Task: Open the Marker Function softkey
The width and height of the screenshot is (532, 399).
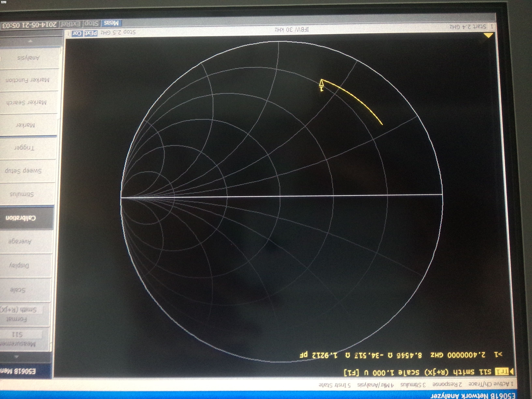Action: click(30, 80)
